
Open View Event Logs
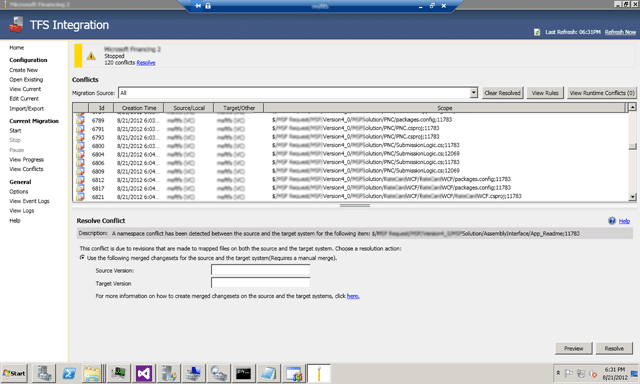29,201
